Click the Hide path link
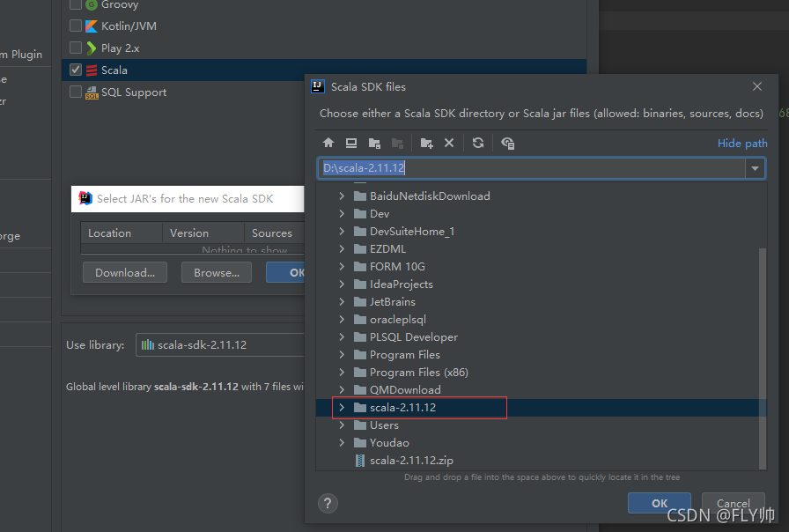The image size is (789, 532). 742,144
